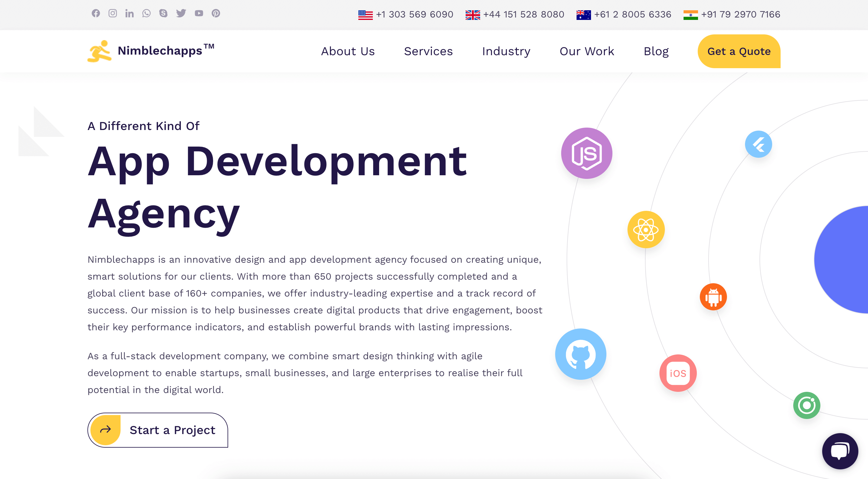Open the LinkedIn social icon
This screenshot has width=868, height=479.
[x=129, y=13]
